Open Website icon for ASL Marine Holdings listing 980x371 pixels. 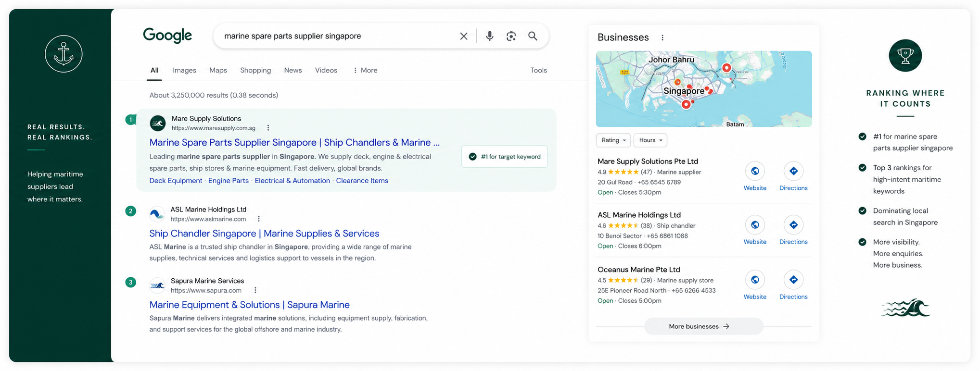click(x=755, y=225)
